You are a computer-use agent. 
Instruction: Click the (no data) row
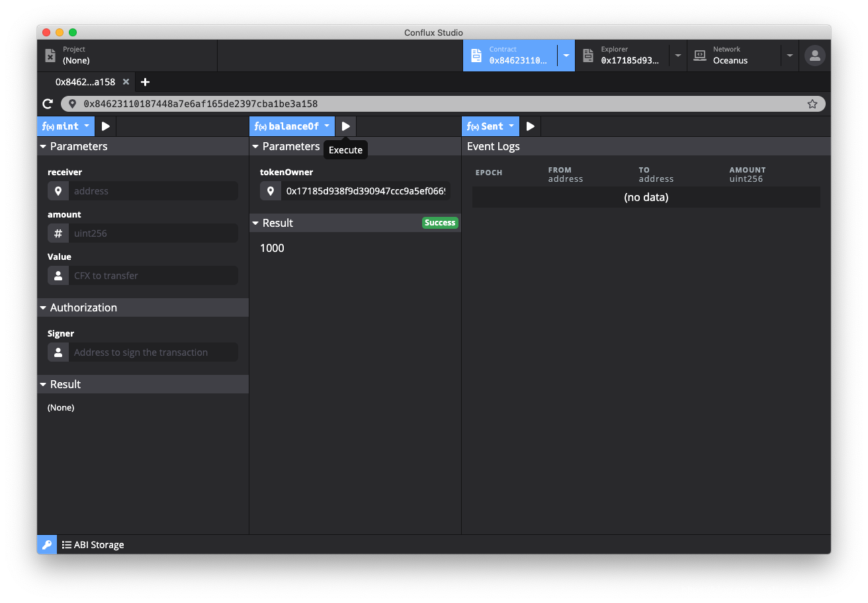coord(646,197)
